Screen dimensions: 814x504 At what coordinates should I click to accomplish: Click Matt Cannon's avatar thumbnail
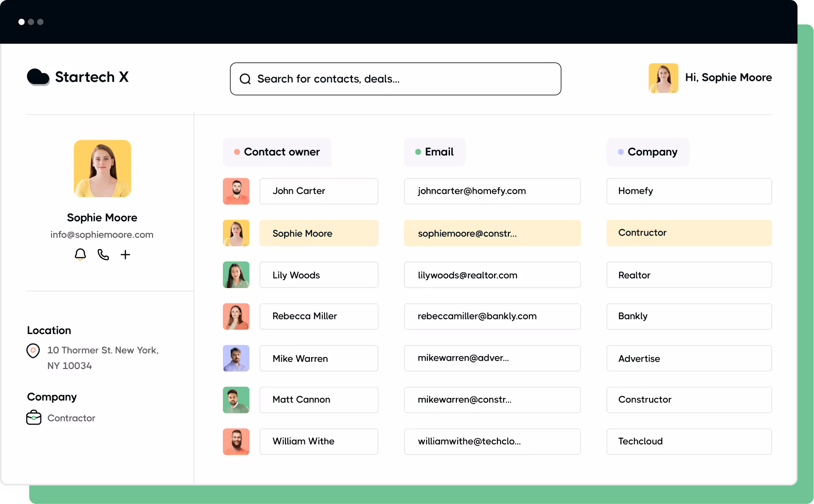[236, 400]
